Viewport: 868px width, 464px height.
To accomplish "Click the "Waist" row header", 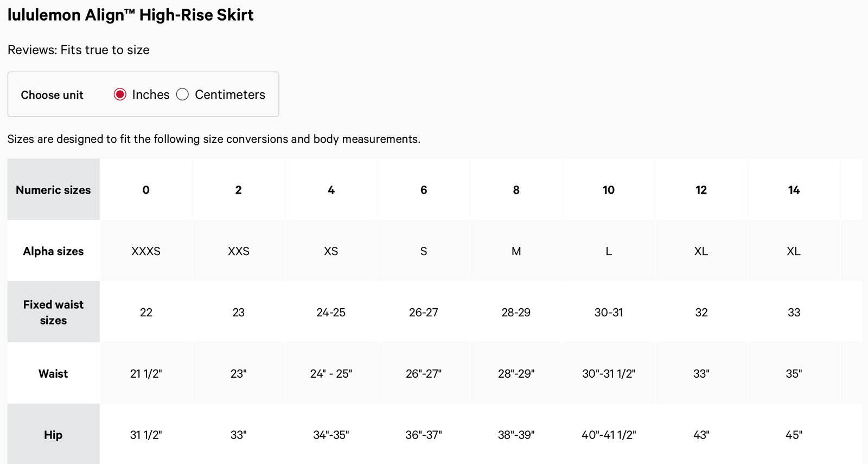I will coord(53,373).
